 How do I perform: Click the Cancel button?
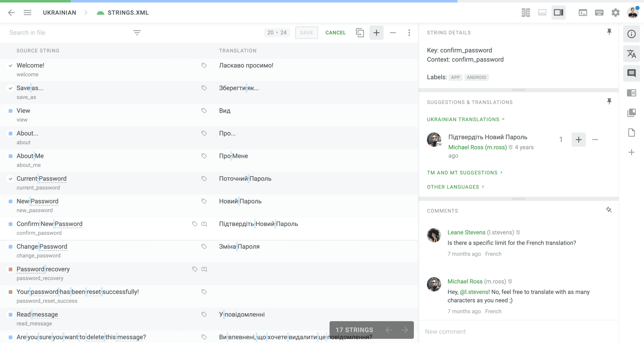point(336,33)
